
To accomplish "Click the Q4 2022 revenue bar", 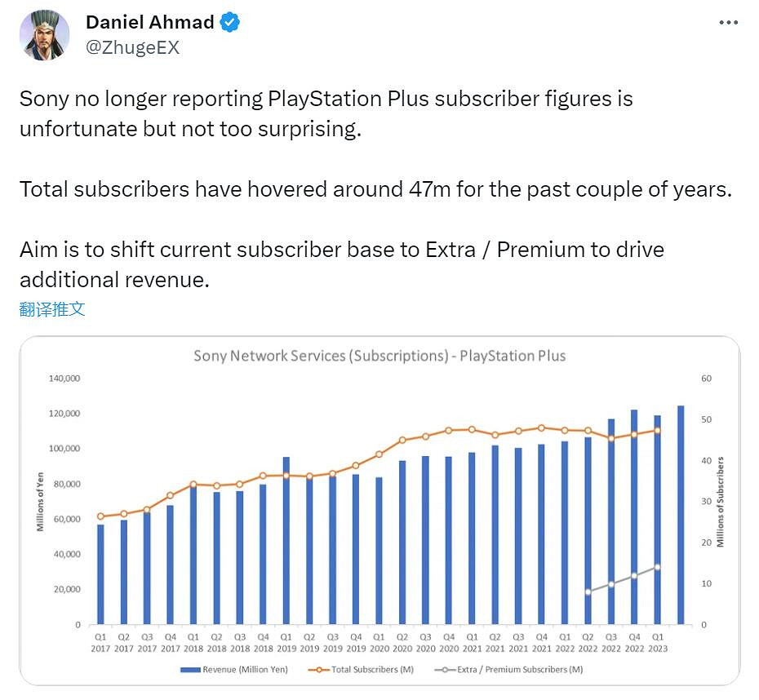I will [634, 518].
